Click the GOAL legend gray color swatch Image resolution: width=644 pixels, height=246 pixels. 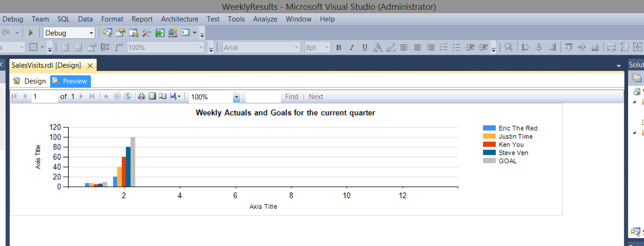489,161
